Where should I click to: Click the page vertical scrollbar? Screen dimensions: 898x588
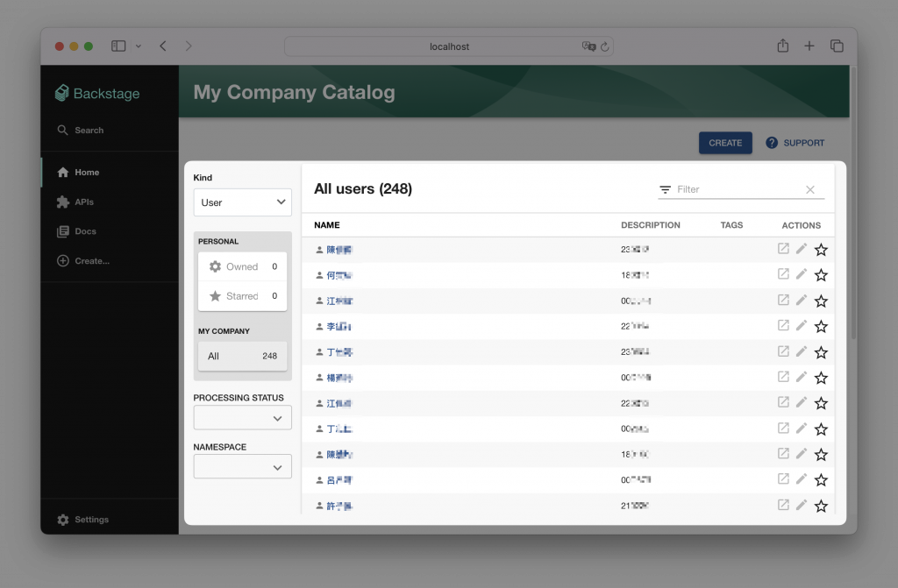pos(853,203)
